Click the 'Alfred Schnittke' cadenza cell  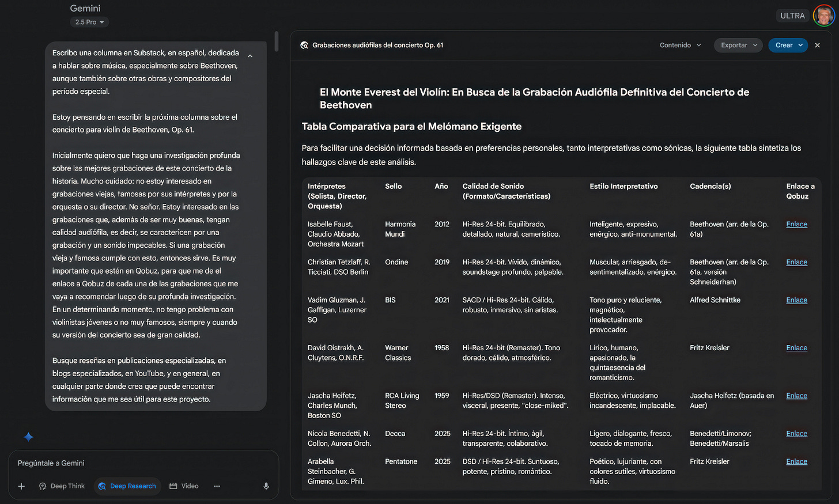[x=715, y=300]
